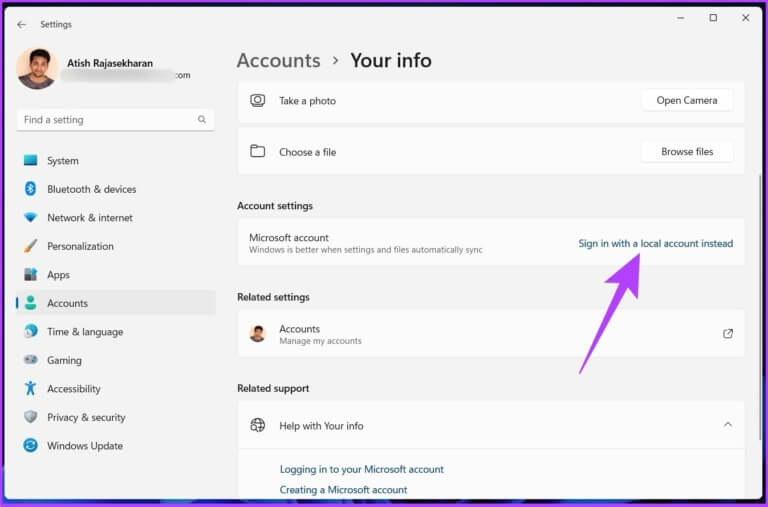
Task: Click the Windows Update sync icon
Action: [x=30, y=445]
